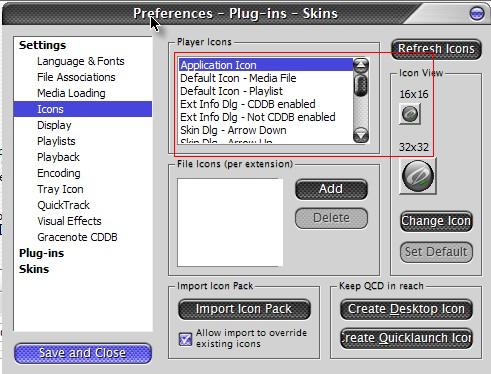
Task: Click the Player Icons list scroll down arrow
Action: click(361, 135)
